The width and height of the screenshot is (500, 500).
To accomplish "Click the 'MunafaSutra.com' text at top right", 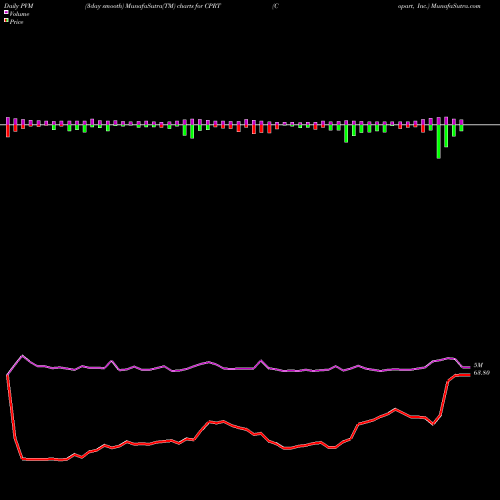I will pyautogui.click(x=455, y=6).
